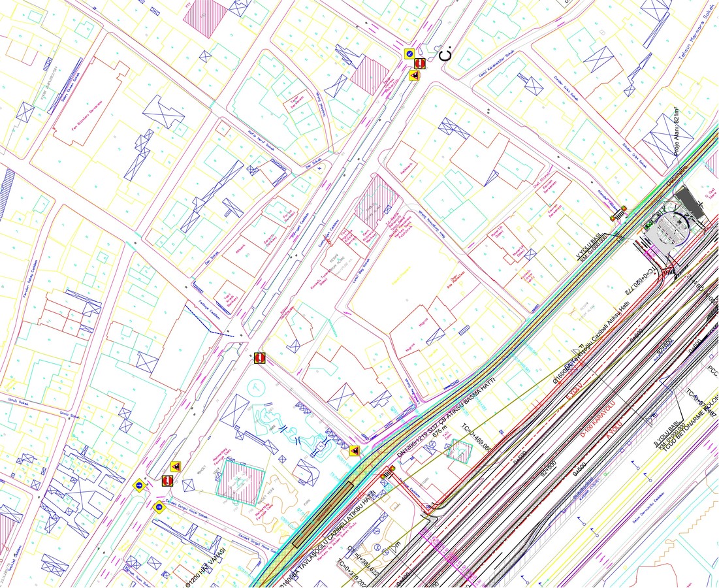
Task: Click the blue mandatory direction sign near point C
Action: click(x=409, y=54)
